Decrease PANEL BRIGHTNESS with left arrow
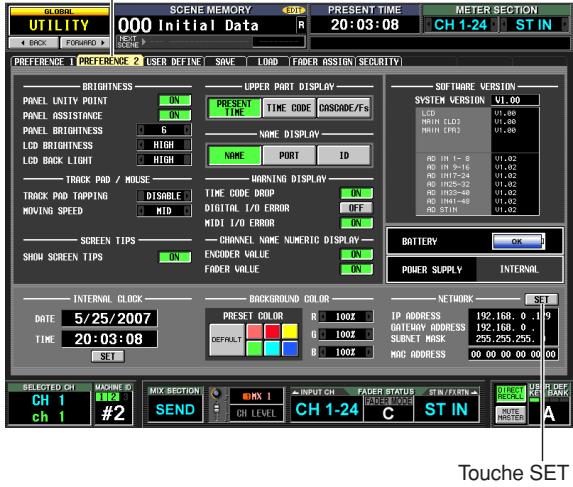This screenshot has width=573, height=487. (x=141, y=130)
